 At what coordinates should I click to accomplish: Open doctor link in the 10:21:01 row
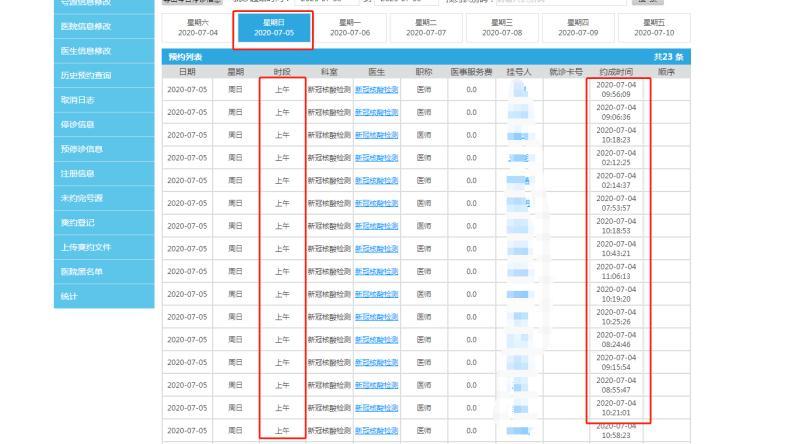click(377, 408)
